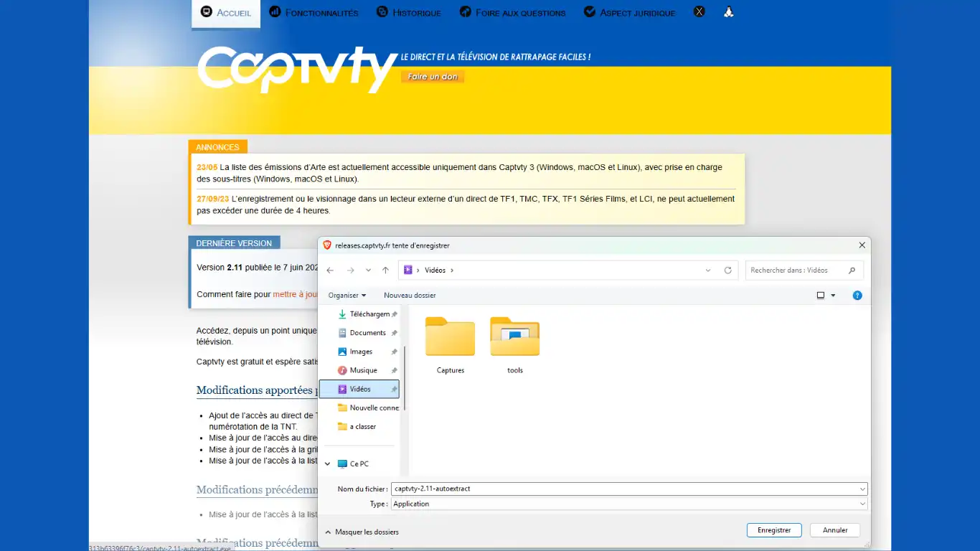
Task: Select Musique in the navigation pane
Action: pos(363,370)
